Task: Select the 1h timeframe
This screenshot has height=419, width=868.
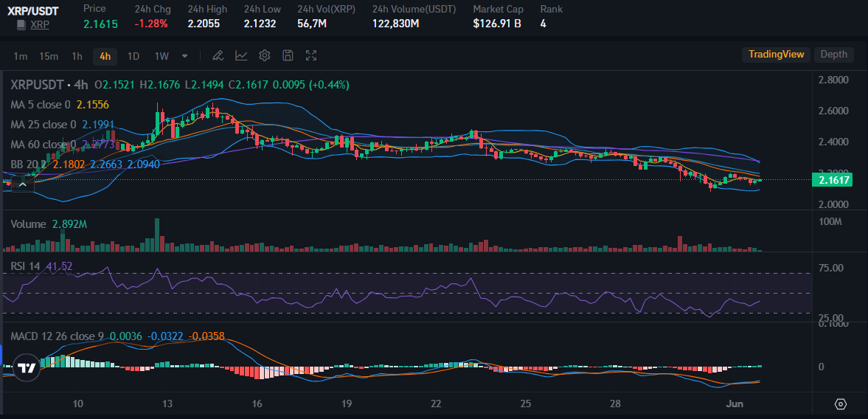Action: (77, 56)
